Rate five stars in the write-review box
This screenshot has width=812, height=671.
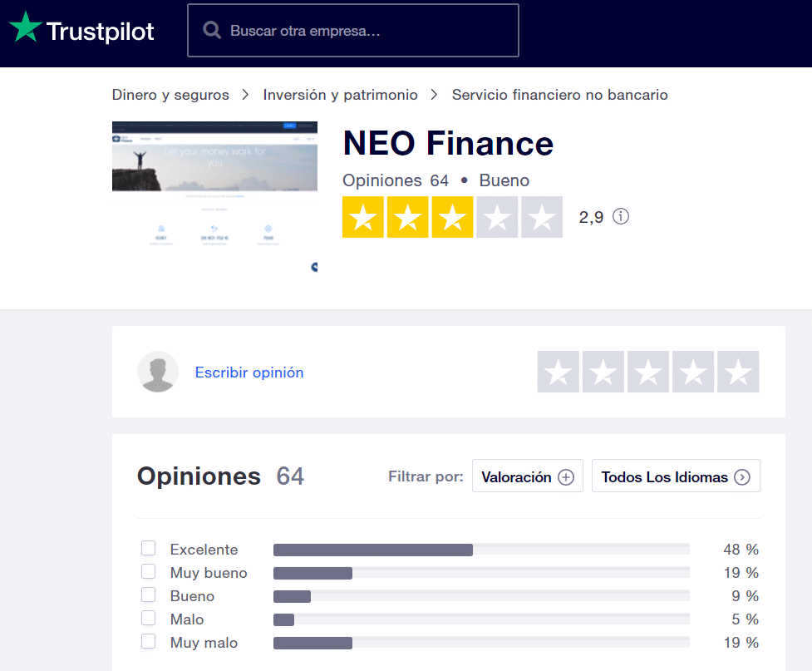coord(739,372)
